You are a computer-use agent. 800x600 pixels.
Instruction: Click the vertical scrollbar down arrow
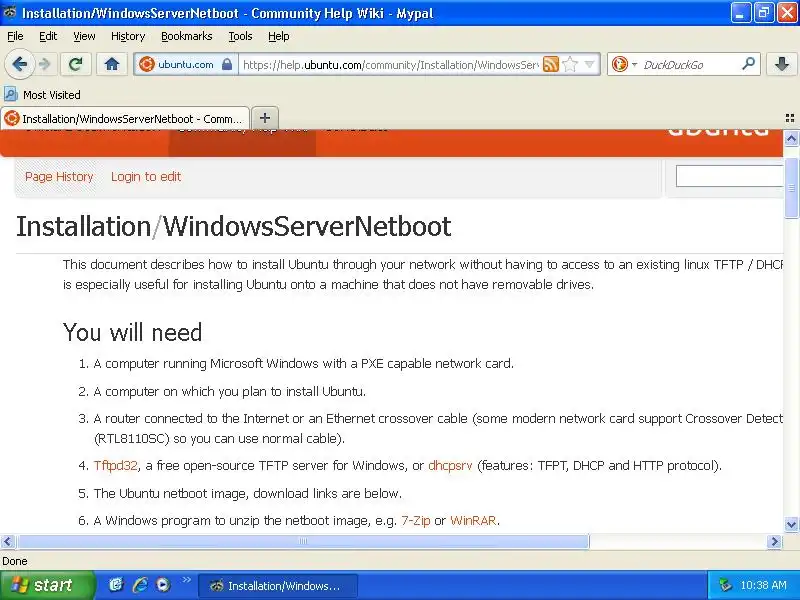791,524
